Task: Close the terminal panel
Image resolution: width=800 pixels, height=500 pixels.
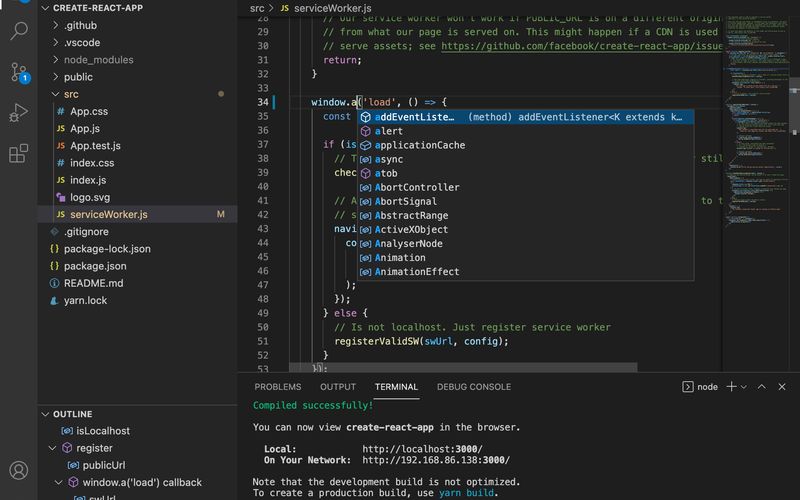Action: click(782, 387)
